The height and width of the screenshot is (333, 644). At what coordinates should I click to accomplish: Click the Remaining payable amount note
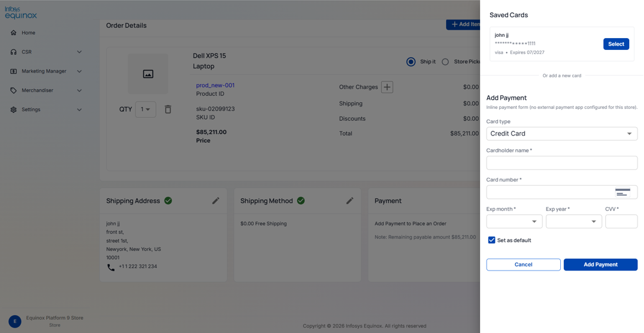(x=425, y=237)
